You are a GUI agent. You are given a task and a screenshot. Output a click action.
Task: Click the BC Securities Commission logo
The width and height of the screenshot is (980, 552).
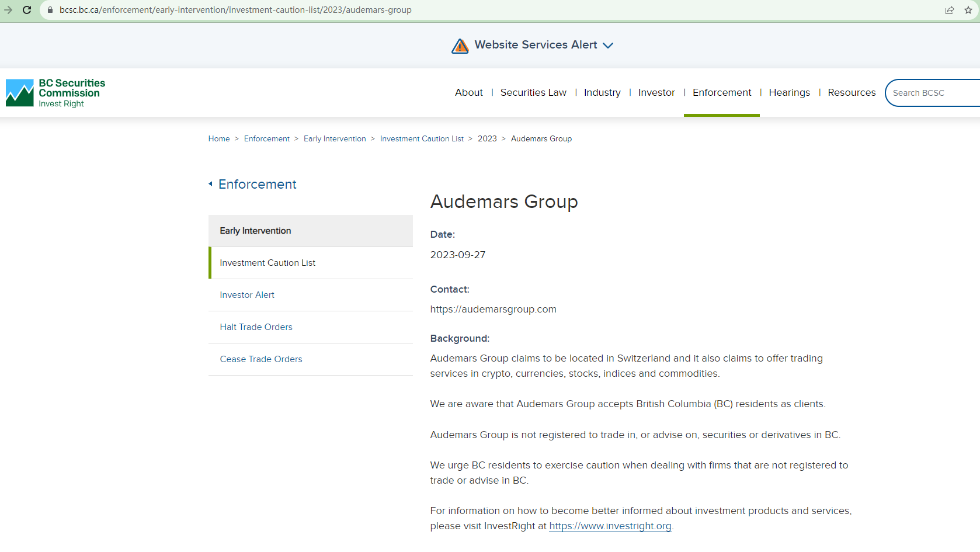pos(54,92)
